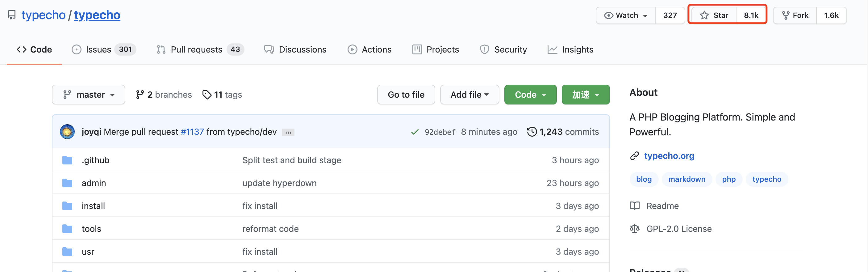Open the tools folder
The image size is (868, 272).
pos(91,229)
